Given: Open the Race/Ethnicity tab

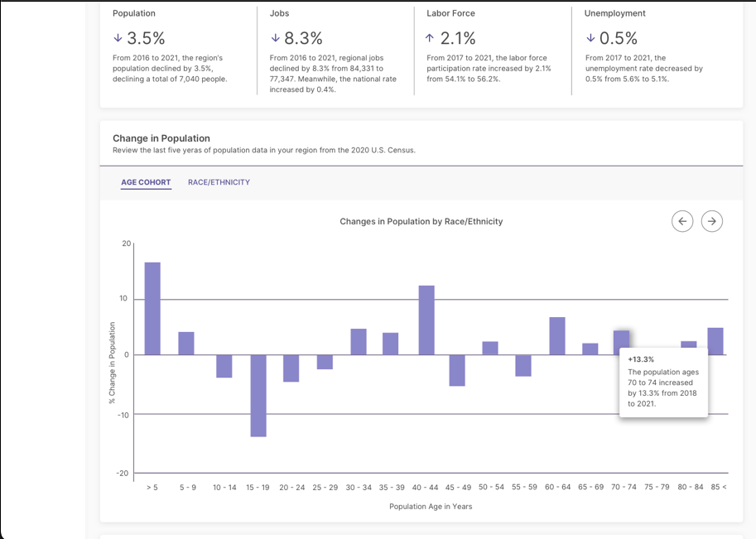Looking at the screenshot, I should click(219, 182).
